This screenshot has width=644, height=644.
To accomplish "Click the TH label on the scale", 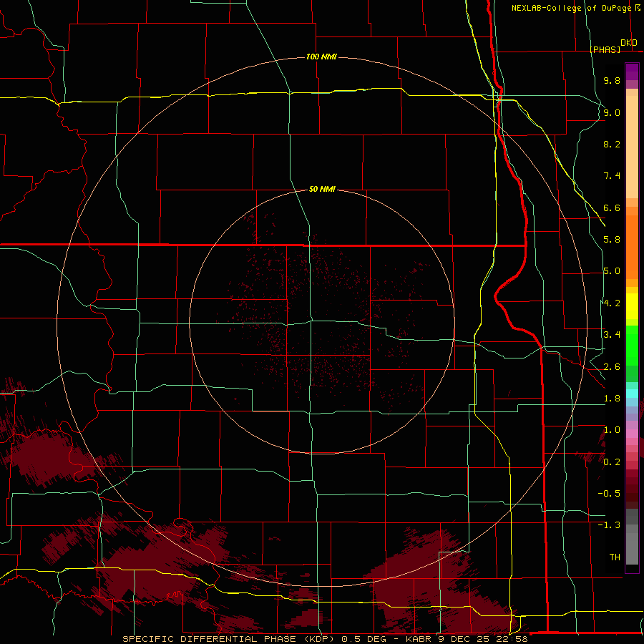I will tap(615, 557).
